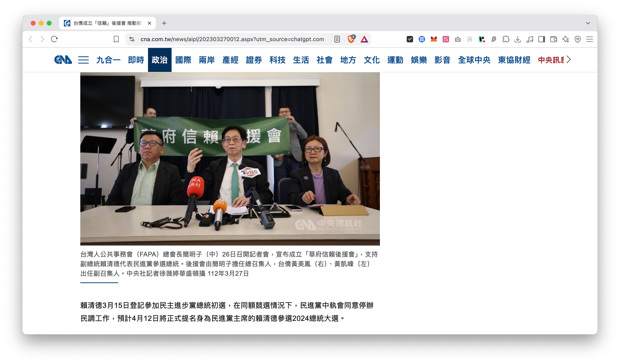This screenshot has width=620, height=364.
Task: Open the 社會 section
Action: pos(325,60)
